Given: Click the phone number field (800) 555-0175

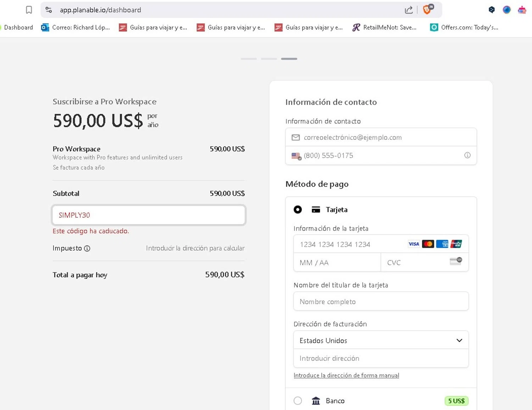Looking at the screenshot, I should pyautogui.click(x=381, y=155).
